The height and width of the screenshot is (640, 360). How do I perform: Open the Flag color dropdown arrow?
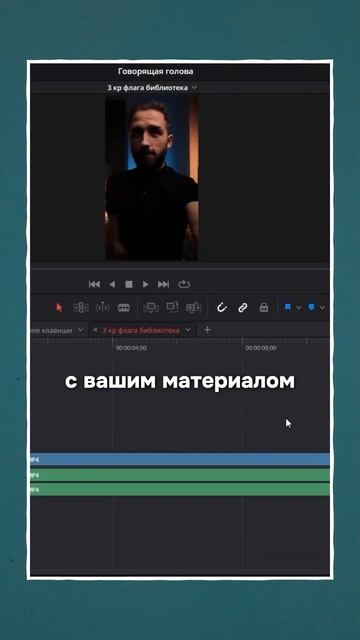pyautogui.click(x=298, y=308)
